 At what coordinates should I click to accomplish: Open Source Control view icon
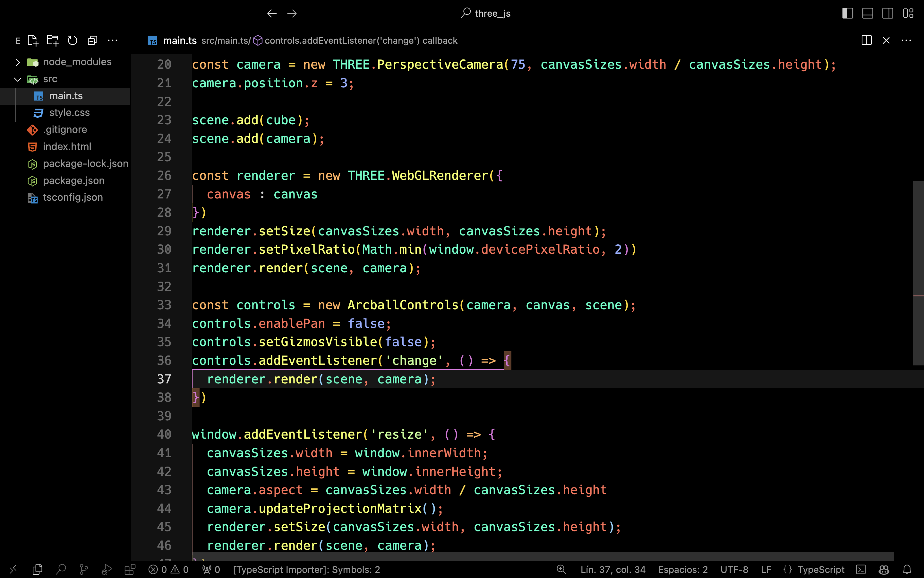[84, 570]
